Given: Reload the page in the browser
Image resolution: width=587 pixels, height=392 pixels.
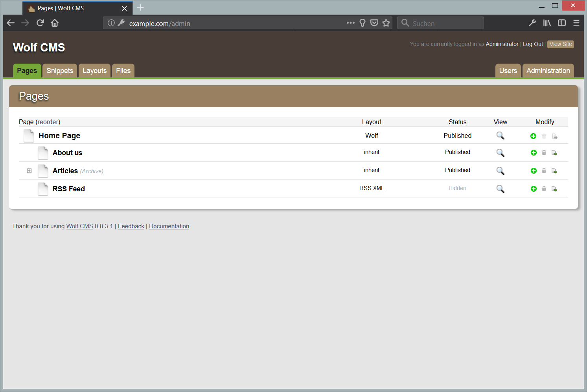Looking at the screenshot, I should pyautogui.click(x=40, y=23).
